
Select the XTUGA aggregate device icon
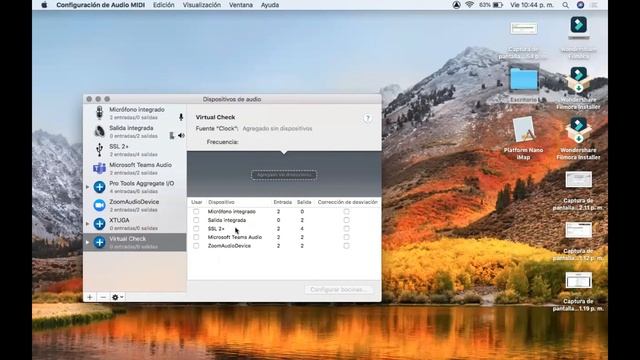pyautogui.click(x=99, y=224)
